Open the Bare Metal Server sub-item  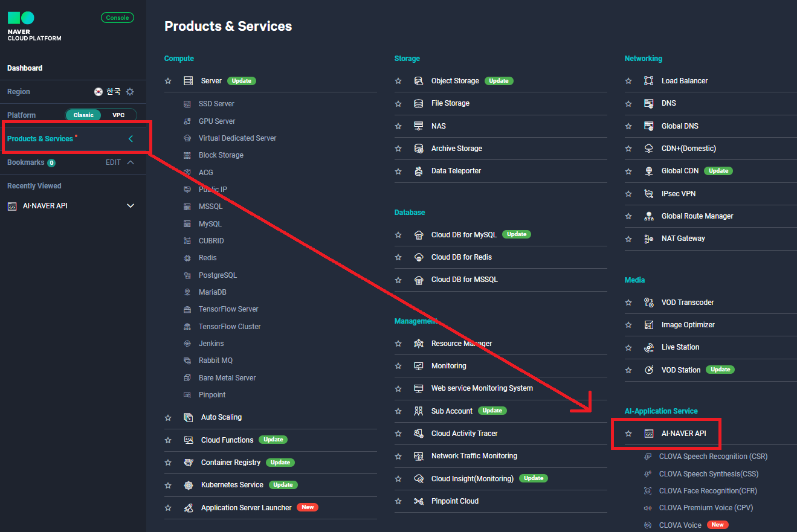(x=227, y=378)
